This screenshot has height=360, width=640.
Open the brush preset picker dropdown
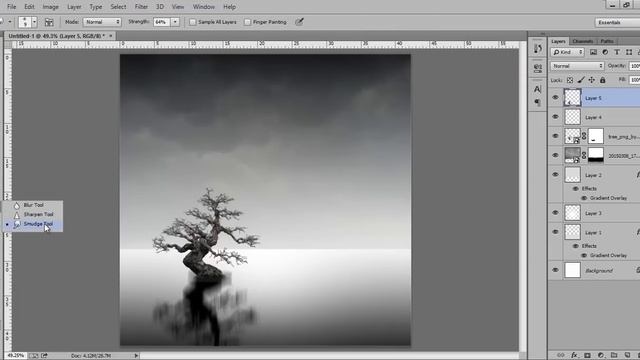pos(34,22)
